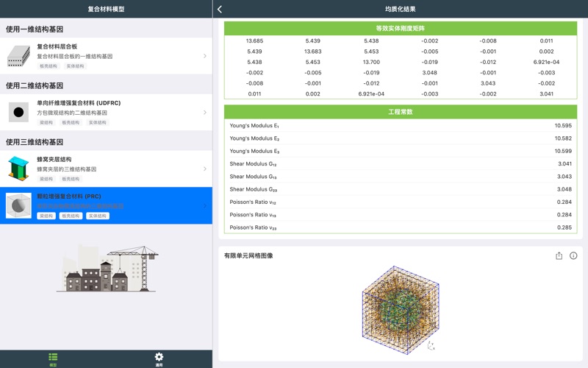Click the axis orientation triad icon
588x368 pixels.
click(431, 345)
